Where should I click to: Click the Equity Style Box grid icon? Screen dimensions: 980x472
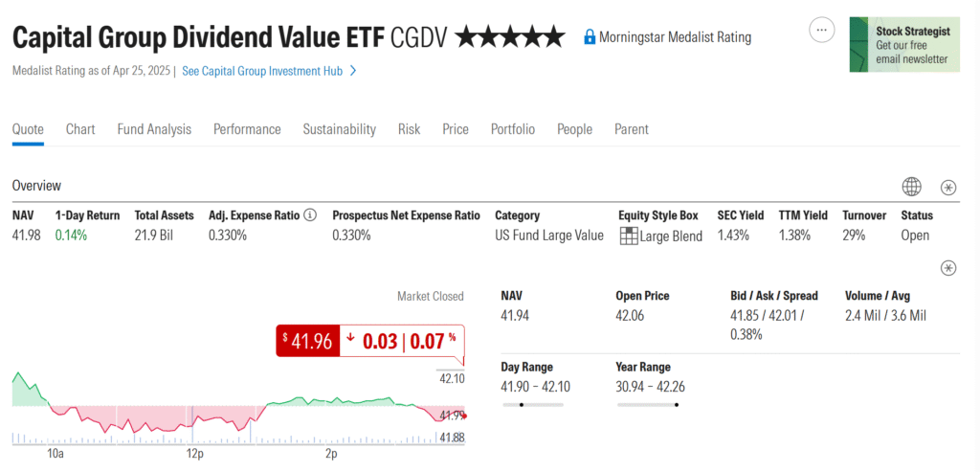pos(628,236)
